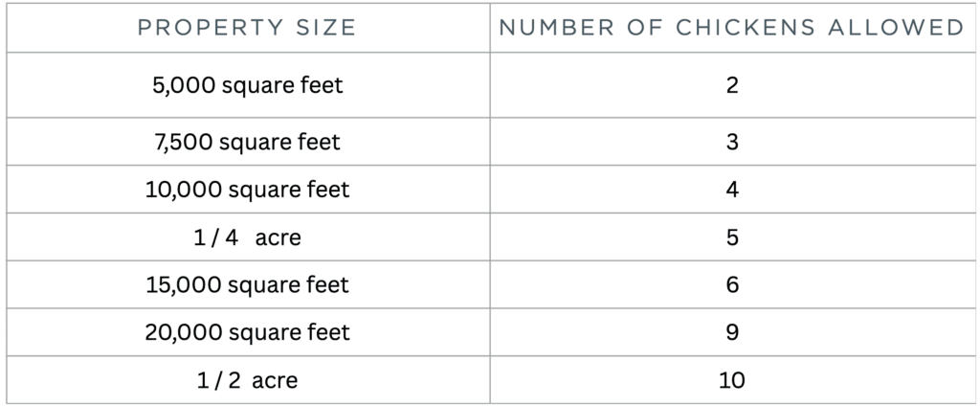Select the 15,000 square feet cell
Screen dimensions: 980x406
[x=248, y=284]
